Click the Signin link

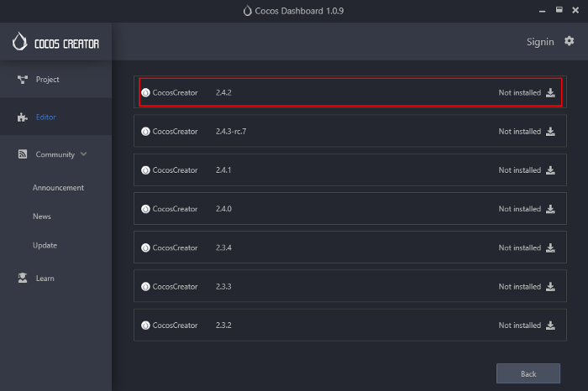pos(540,41)
